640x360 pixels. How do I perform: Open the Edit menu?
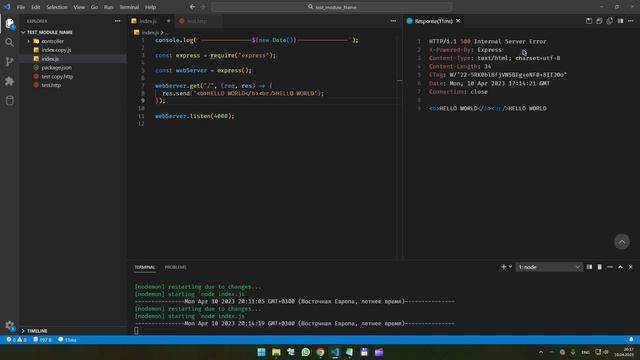(x=36, y=7)
